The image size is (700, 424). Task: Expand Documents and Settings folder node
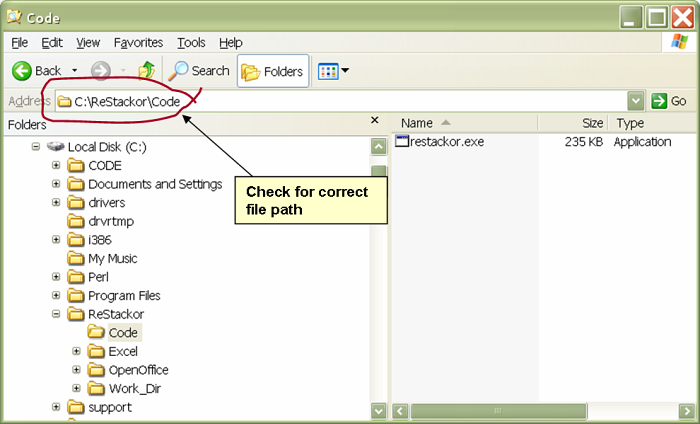(x=56, y=184)
